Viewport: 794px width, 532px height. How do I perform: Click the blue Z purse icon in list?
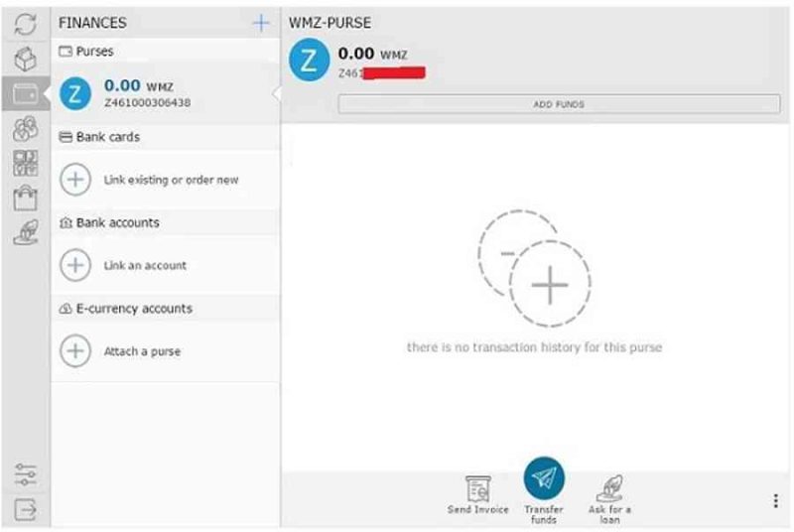point(75,93)
